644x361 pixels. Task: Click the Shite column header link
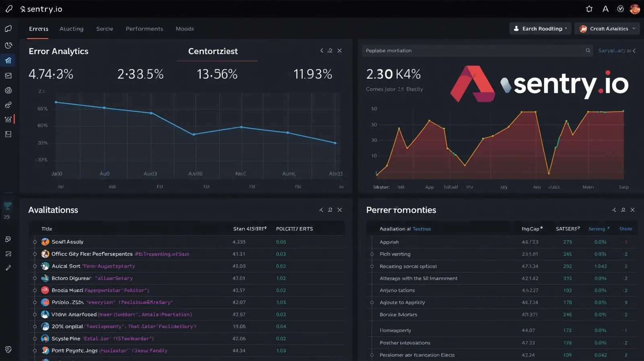pos(625,228)
